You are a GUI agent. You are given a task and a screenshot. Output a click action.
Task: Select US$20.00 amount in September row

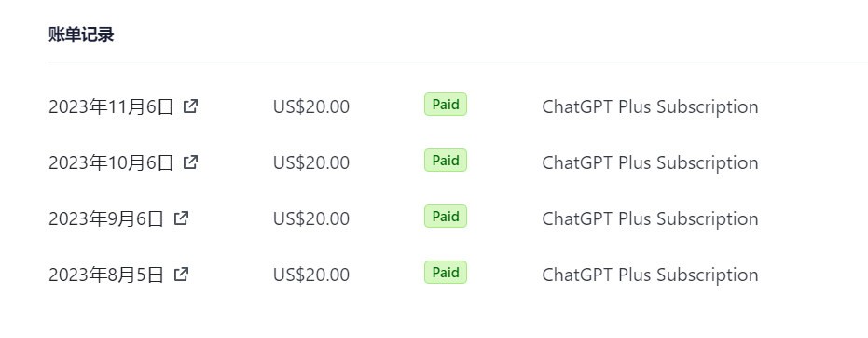coord(311,218)
